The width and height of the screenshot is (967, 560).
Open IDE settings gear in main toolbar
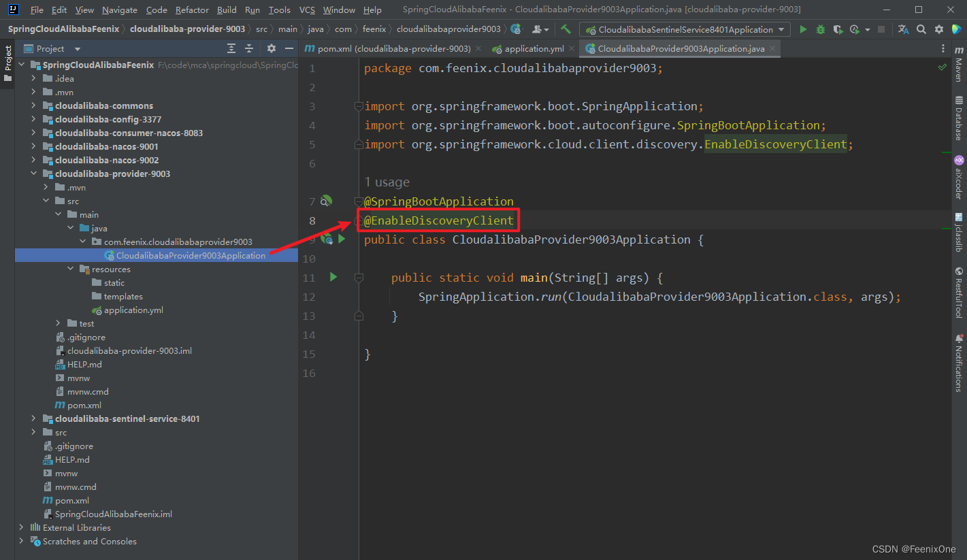tap(939, 29)
